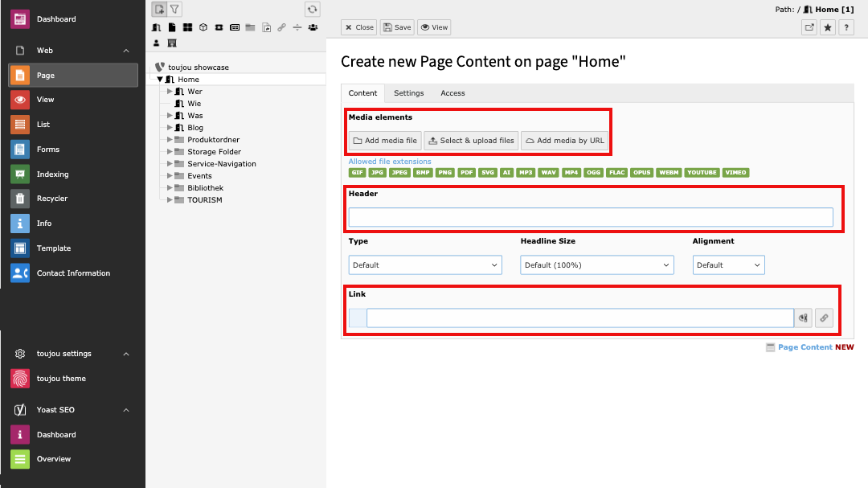The width and height of the screenshot is (868, 488).
Task: Open the link browser chain icon
Action: pyautogui.click(x=823, y=318)
